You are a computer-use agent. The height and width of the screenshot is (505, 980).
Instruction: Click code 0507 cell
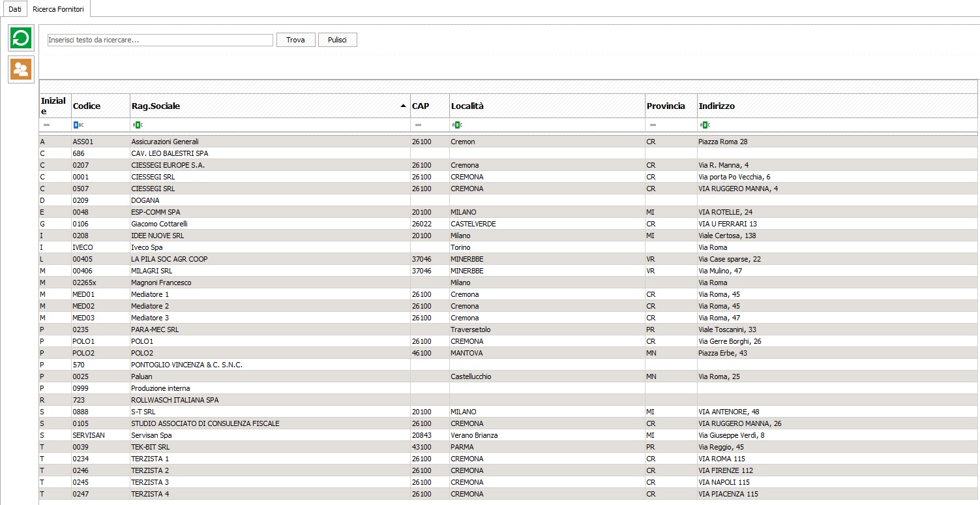100,189
